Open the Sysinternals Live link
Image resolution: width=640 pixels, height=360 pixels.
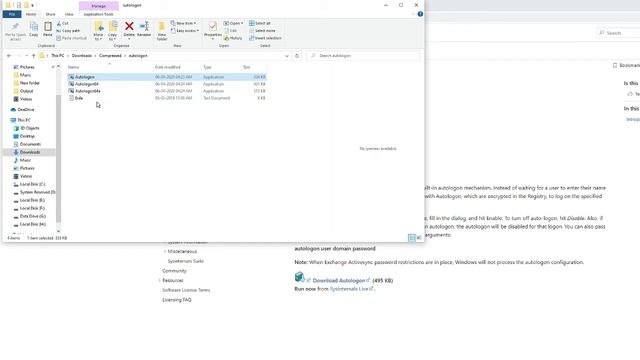point(349,289)
